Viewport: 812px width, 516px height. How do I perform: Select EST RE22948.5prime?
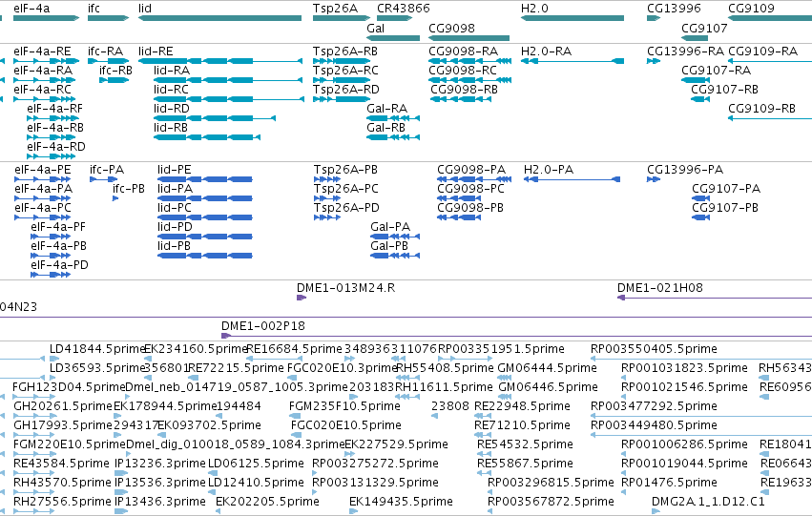click(x=483, y=416)
